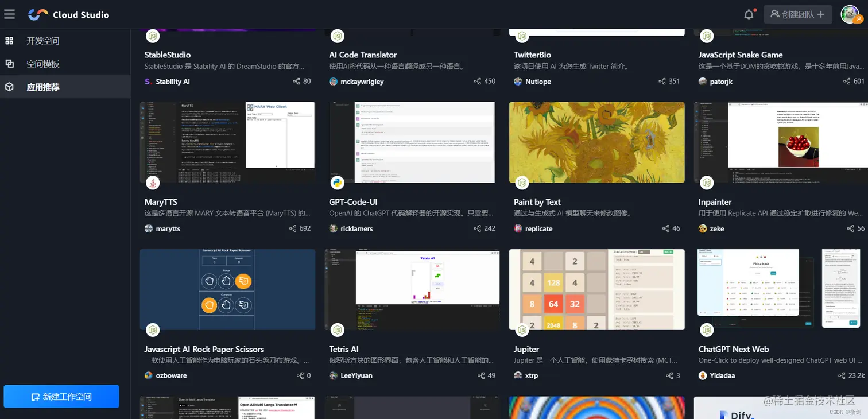
Task: Click fork icon beside 450
Action: point(478,82)
